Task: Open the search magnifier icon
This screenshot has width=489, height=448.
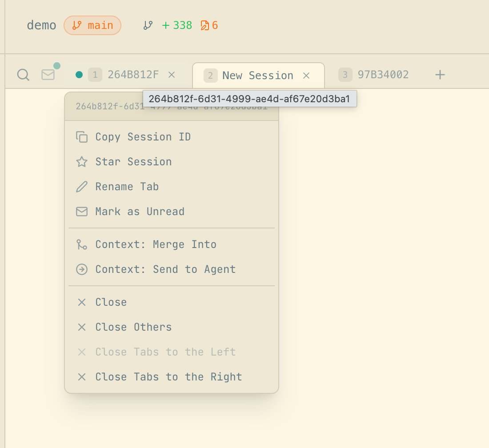Action: click(23, 75)
